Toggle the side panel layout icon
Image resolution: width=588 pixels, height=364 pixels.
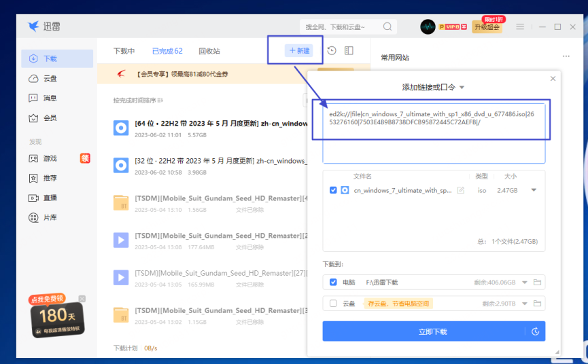click(349, 51)
